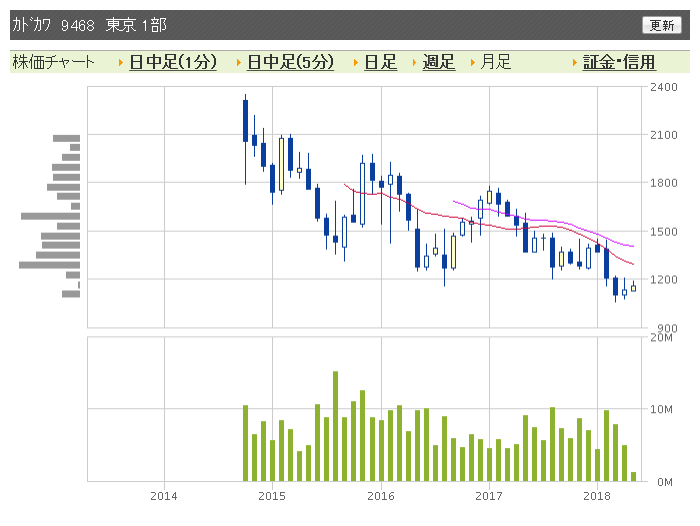700x526 pixels.
Task: Click the 2100 price axis label
Action: (x=663, y=135)
